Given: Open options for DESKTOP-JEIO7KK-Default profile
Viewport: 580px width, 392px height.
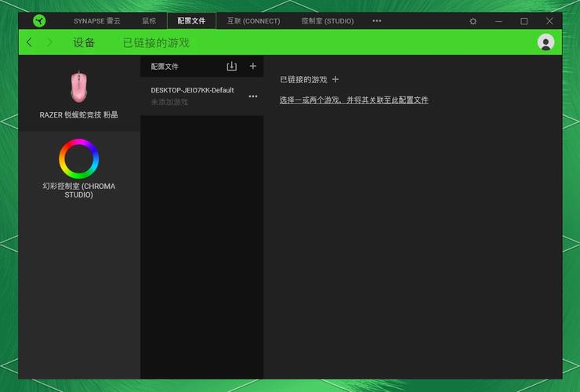Looking at the screenshot, I should point(253,96).
